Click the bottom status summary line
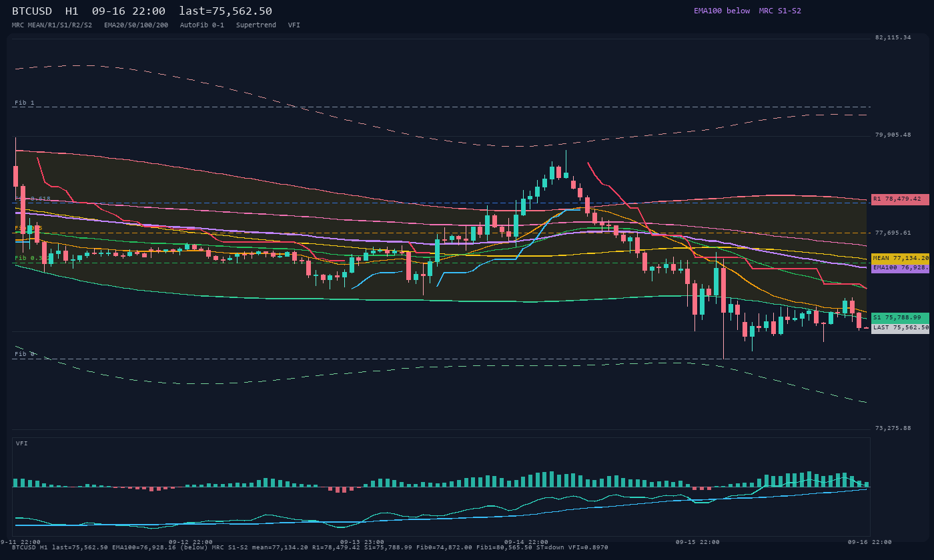 (310, 547)
